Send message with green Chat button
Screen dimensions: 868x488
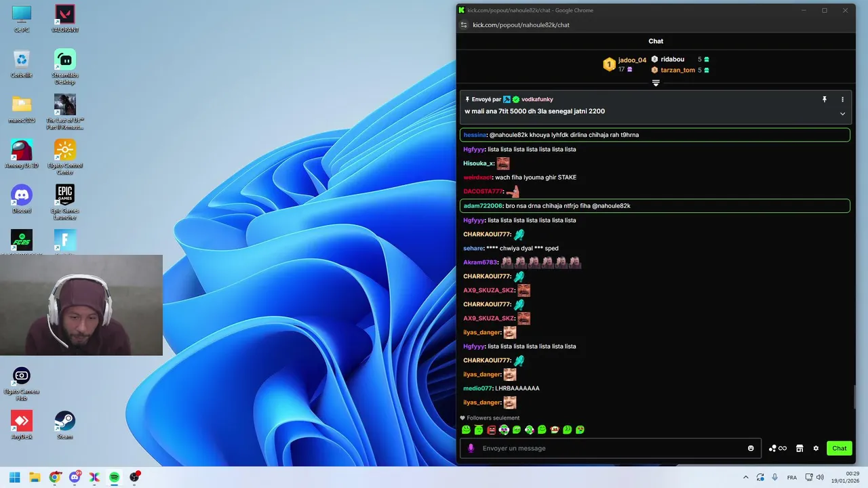click(x=839, y=448)
